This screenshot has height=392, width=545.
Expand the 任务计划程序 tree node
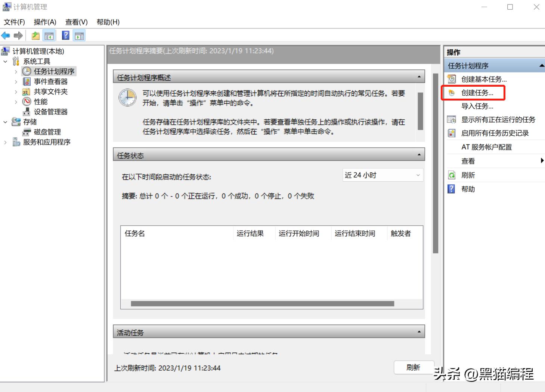point(16,71)
